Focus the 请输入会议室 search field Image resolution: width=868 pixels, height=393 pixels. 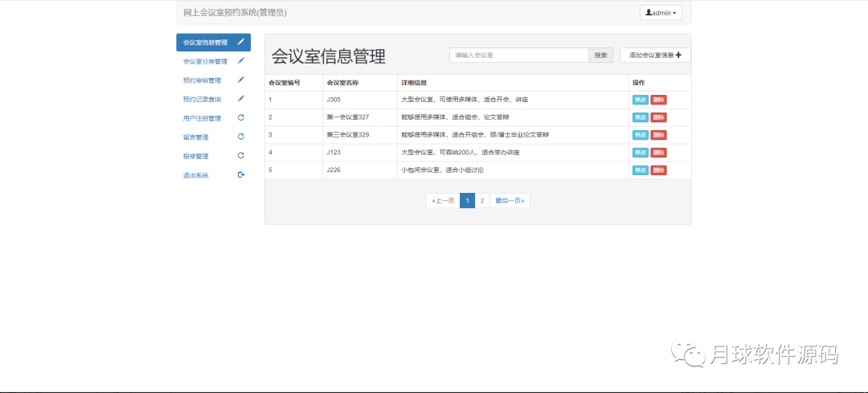(518, 55)
